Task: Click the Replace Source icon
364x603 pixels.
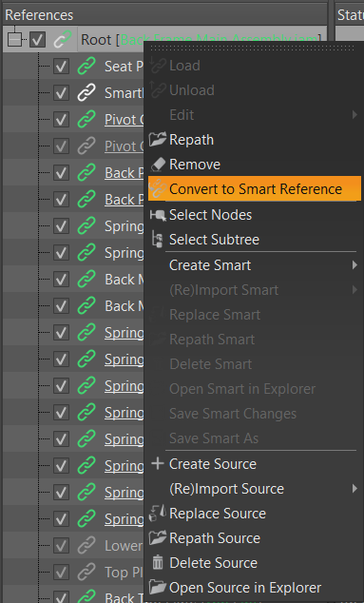Action: tap(158, 514)
